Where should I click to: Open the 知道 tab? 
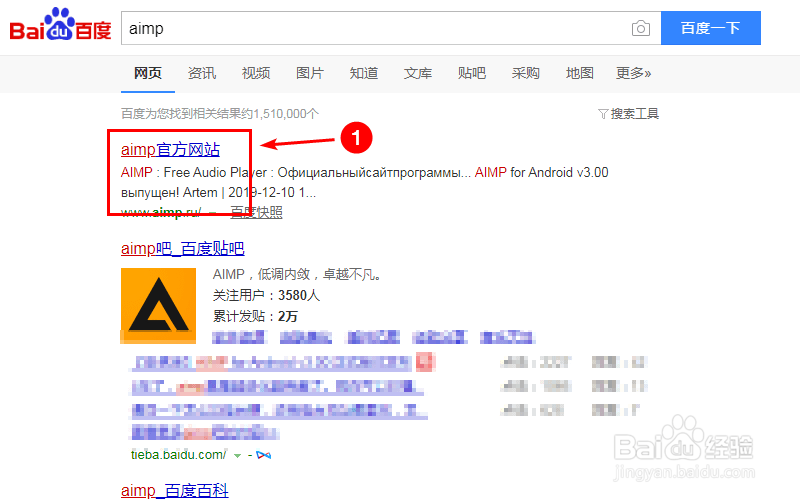pos(364,73)
